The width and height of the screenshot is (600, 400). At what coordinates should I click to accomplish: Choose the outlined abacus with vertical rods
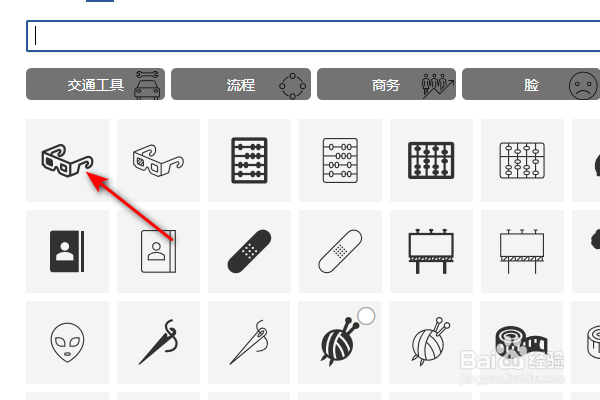[x=522, y=160]
